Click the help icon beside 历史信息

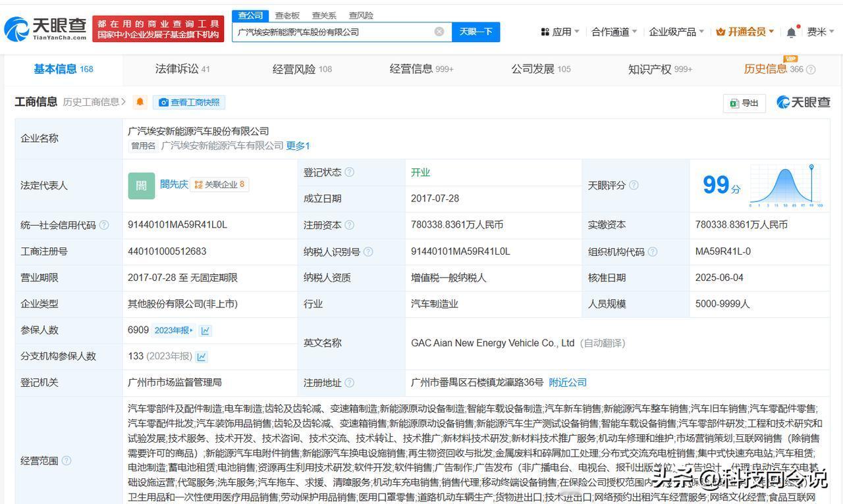811,70
